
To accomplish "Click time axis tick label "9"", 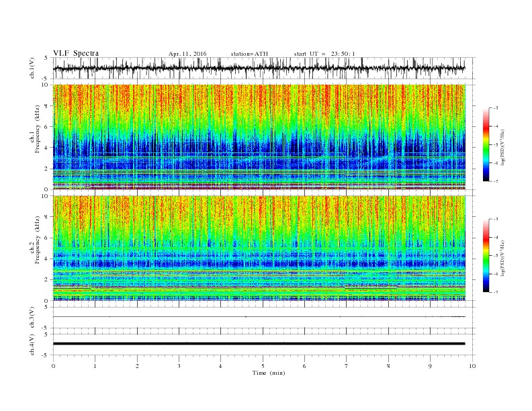I will (x=430, y=366).
